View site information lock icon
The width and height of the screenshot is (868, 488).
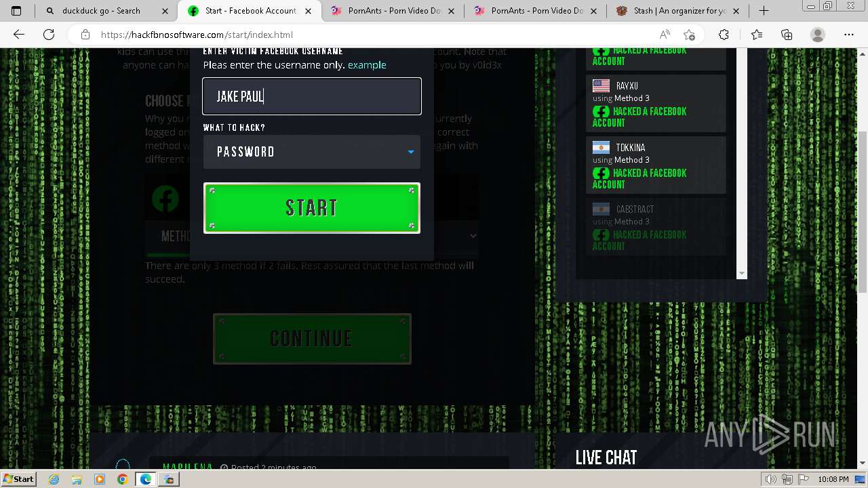click(x=85, y=35)
